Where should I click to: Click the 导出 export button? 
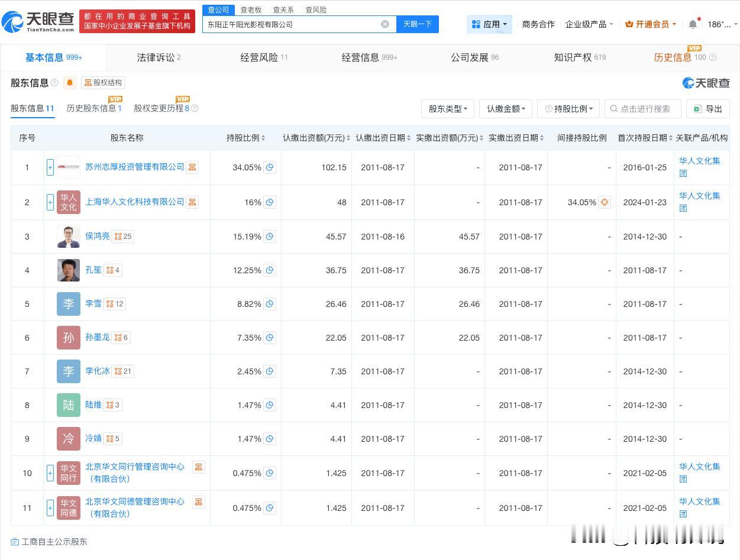pos(708,109)
